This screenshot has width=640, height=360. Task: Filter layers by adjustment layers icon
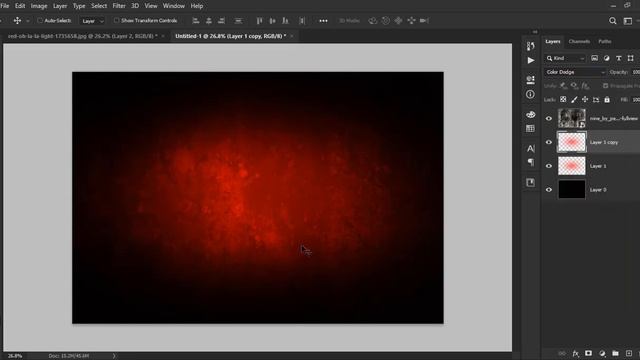(607, 58)
